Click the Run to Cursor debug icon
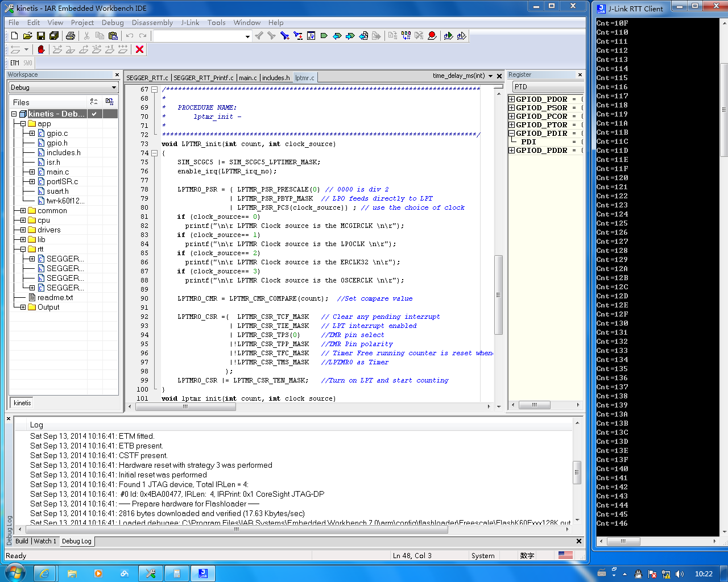This screenshot has height=582, width=728. tap(109, 49)
